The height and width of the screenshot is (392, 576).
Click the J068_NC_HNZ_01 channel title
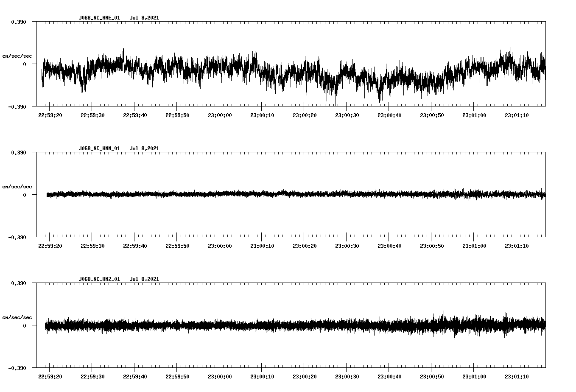click(99, 279)
